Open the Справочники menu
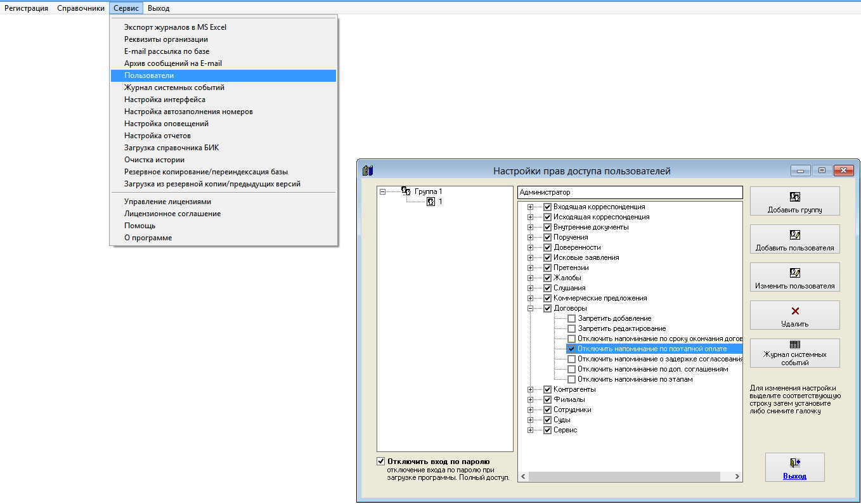Image resolution: width=861 pixels, height=504 pixels. tap(81, 8)
